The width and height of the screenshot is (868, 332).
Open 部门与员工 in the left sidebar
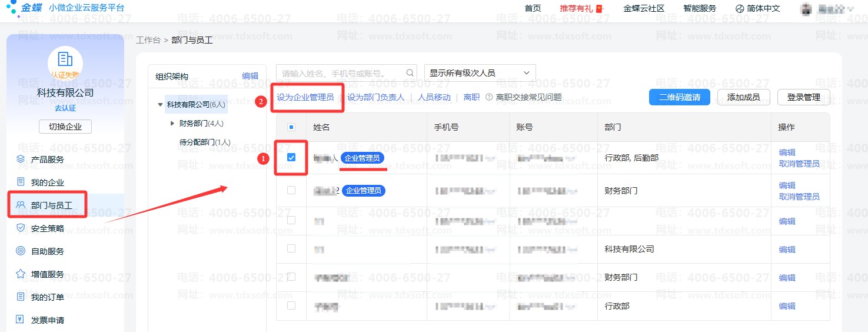(51, 205)
